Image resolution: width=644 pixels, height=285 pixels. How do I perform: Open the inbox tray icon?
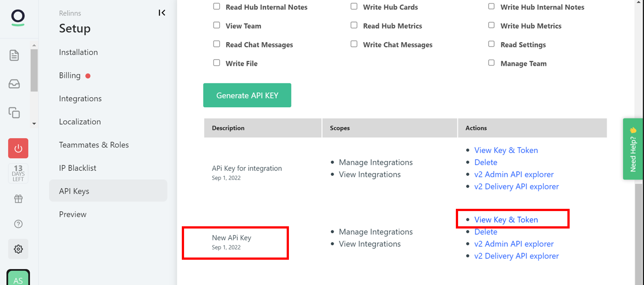click(x=14, y=84)
